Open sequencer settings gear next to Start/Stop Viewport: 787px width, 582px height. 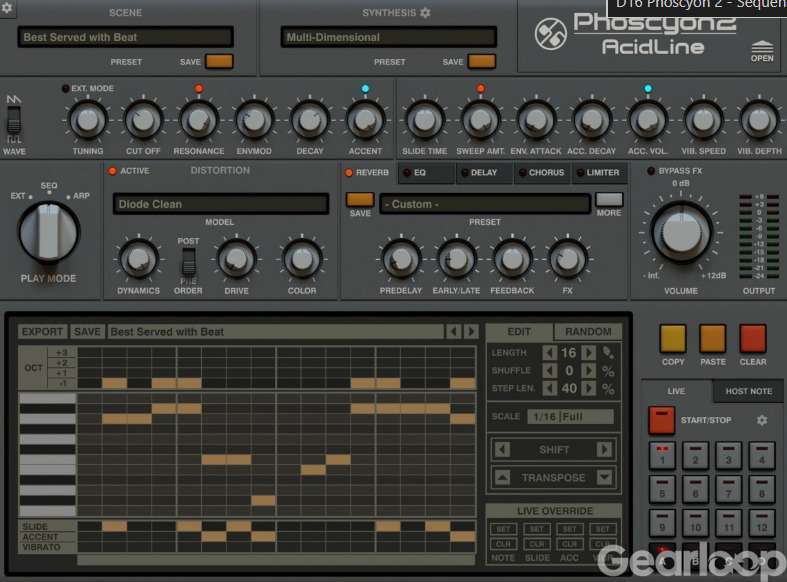pyautogui.click(x=762, y=420)
